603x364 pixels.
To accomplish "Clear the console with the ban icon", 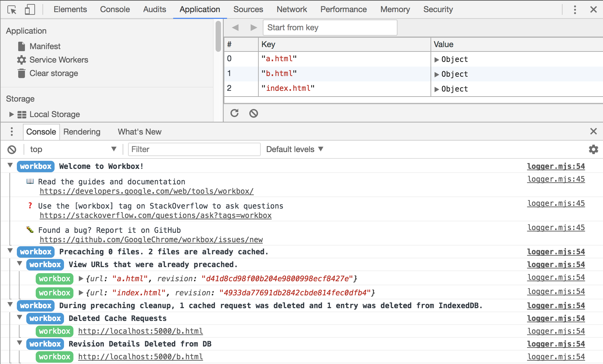I will tap(12, 149).
